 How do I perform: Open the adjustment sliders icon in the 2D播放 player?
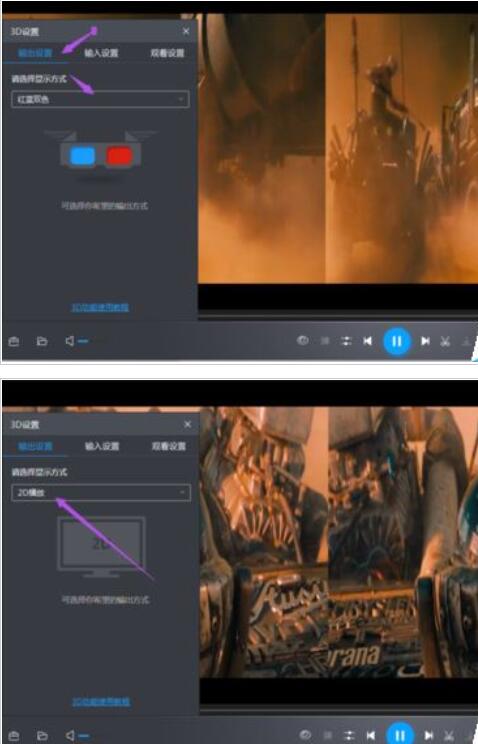pyautogui.click(x=349, y=735)
